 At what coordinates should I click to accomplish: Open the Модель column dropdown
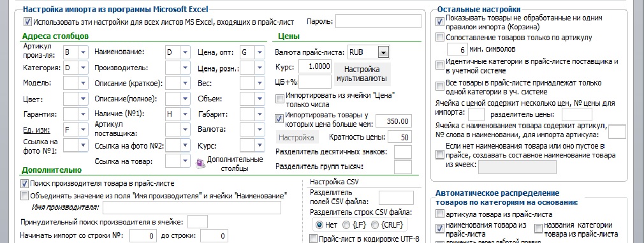click(84, 83)
